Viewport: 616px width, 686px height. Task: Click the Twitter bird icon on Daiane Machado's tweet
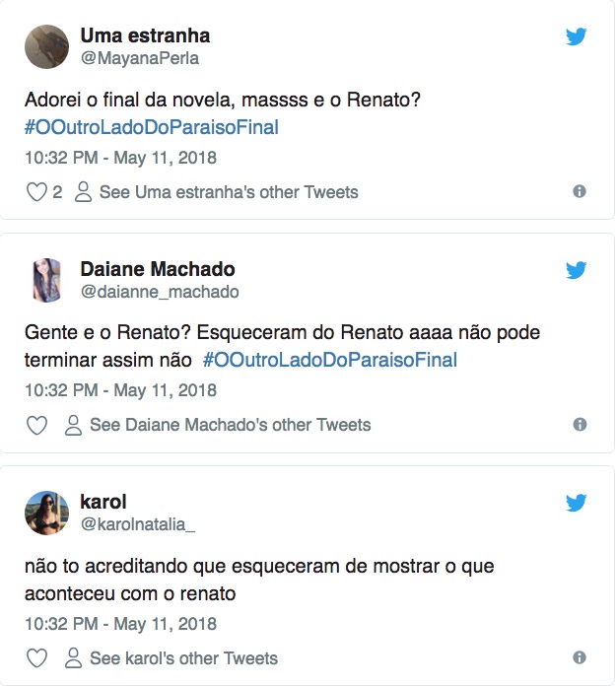577,270
